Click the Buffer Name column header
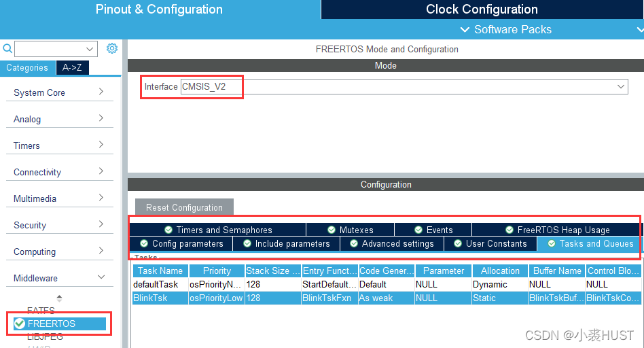The image size is (644, 348). click(557, 271)
